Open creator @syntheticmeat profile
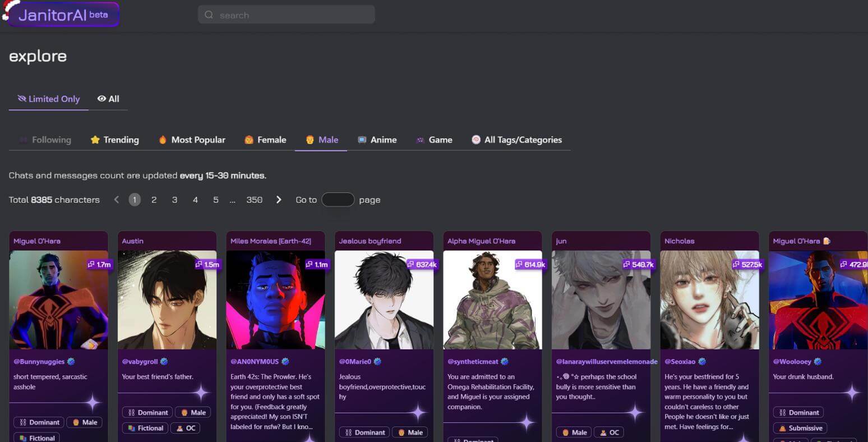The image size is (868, 442). pos(473,362)
